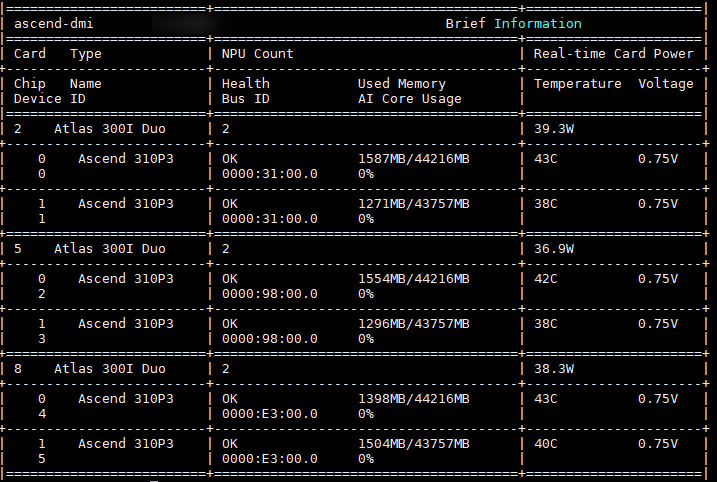This screenshot has height=482, width=717.
Task: Click the 'Voltage' header
Action: [666, 84]
